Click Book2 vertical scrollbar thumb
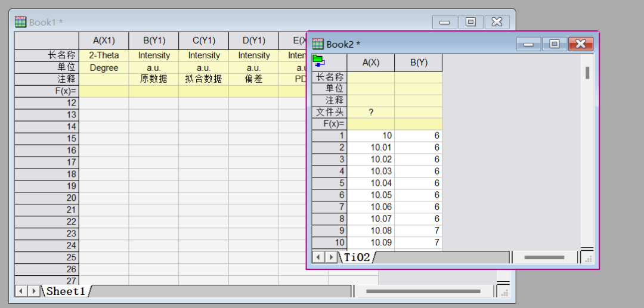Image resolution: width=644 pixels, height=308 pixels. tap(587, 73)
